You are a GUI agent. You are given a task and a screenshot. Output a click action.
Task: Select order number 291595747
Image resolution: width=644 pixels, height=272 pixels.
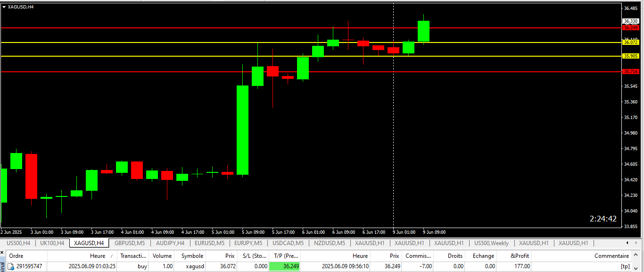tap(29, 266)
